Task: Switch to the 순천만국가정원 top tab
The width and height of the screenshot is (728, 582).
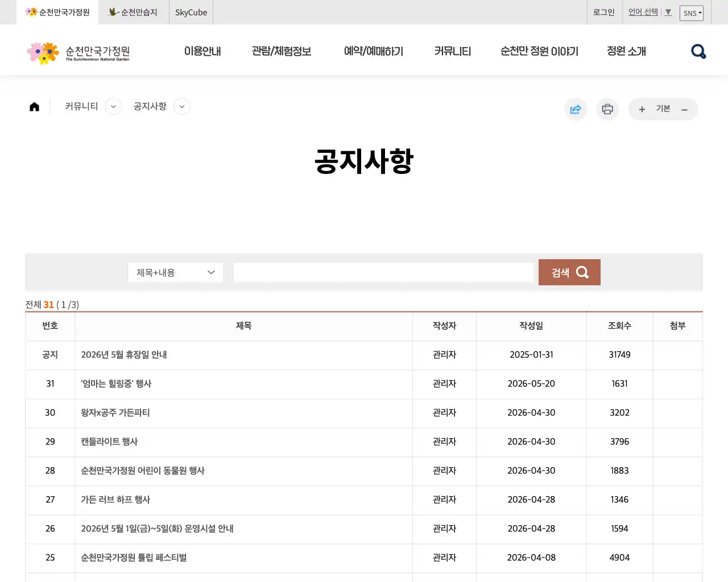Action: [57, 12]
